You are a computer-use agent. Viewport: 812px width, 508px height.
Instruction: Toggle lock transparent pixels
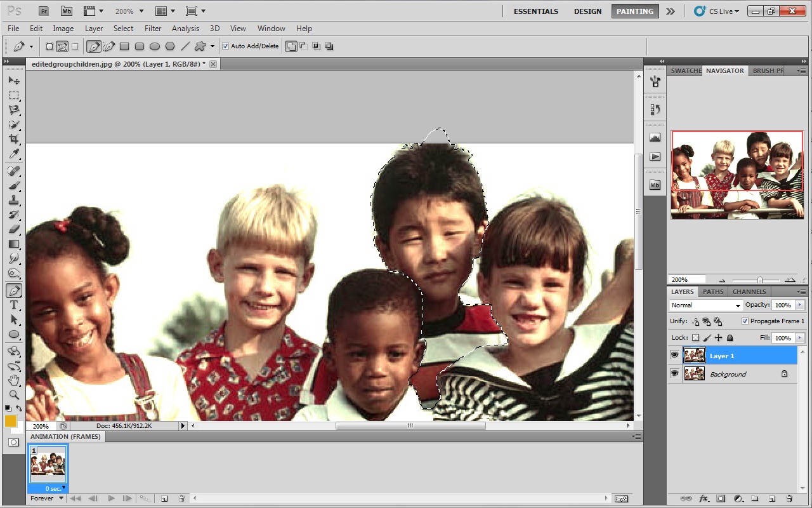tap(695, 338)
